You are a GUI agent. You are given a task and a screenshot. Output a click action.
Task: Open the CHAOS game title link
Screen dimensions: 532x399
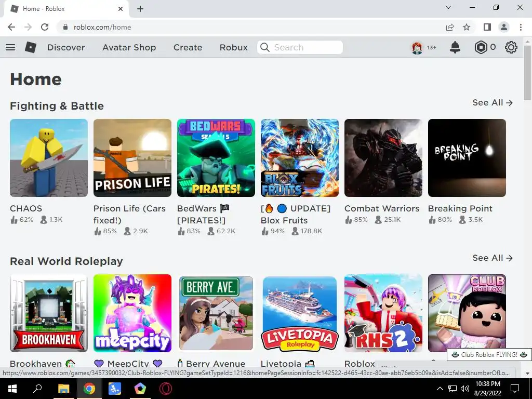[x=26, y=208]
